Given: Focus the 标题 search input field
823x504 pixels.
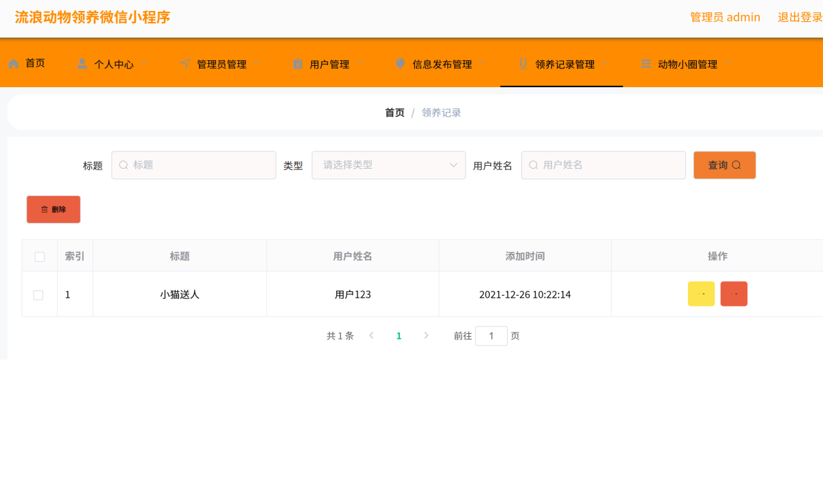Looking at the screenshot, I should 199,165.
